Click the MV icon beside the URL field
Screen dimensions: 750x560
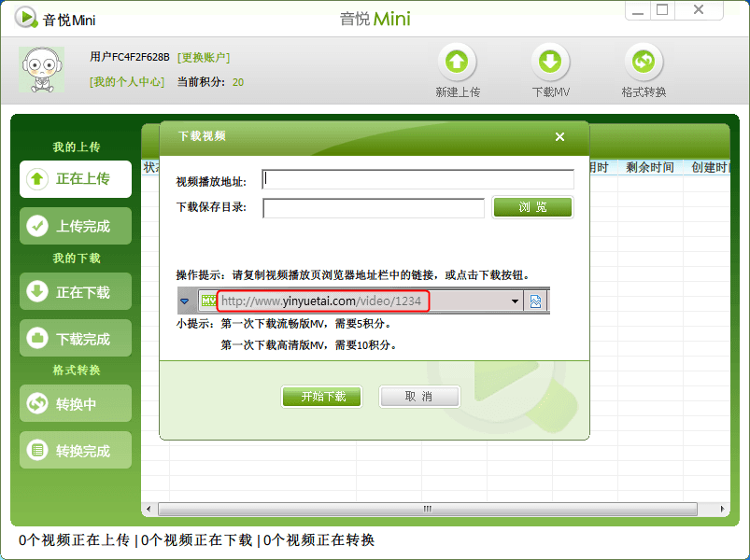tap(206, 301)
